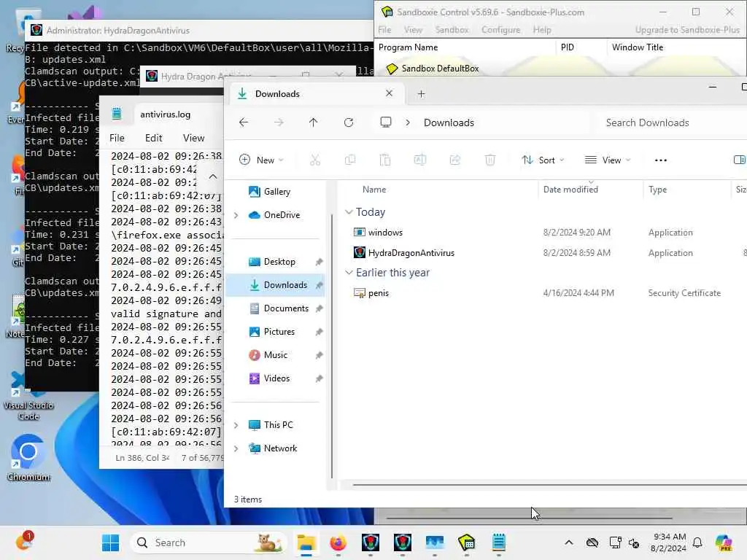Open Configure menu in Sandboxie Control
This screenshot has height=560, width=747.
tap(500, 29)
